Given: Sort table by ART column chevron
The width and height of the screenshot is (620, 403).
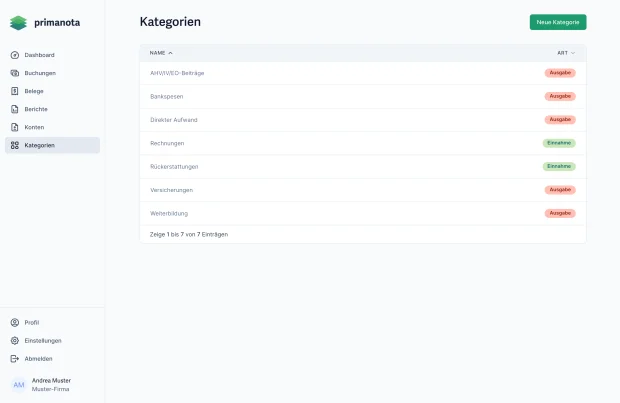Looking at the screenshot, I should 573,53.
